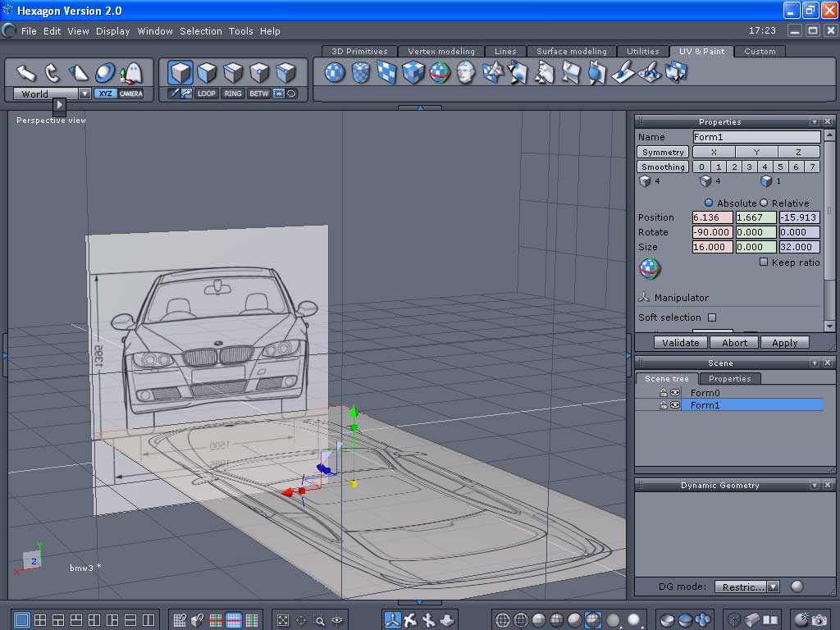
Task: Toggle the Soft selection checkbox
Action: coord(712,317)
